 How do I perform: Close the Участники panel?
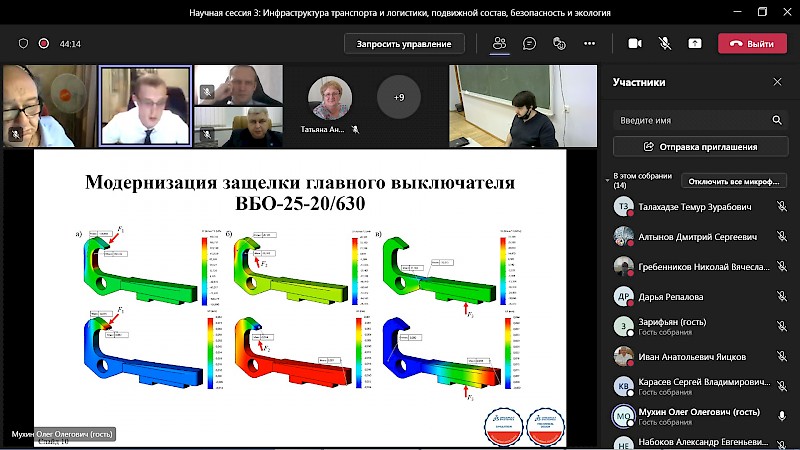coord(777,82)
